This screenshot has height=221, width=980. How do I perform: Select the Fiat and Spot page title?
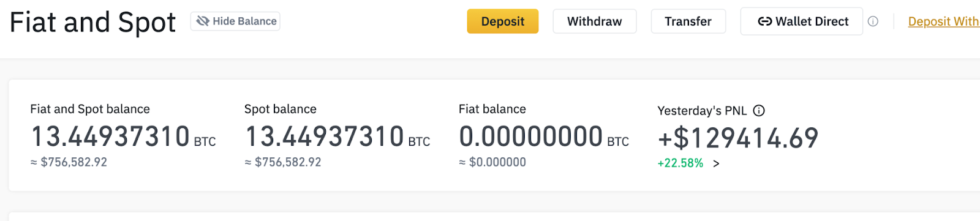pos(93,23)
